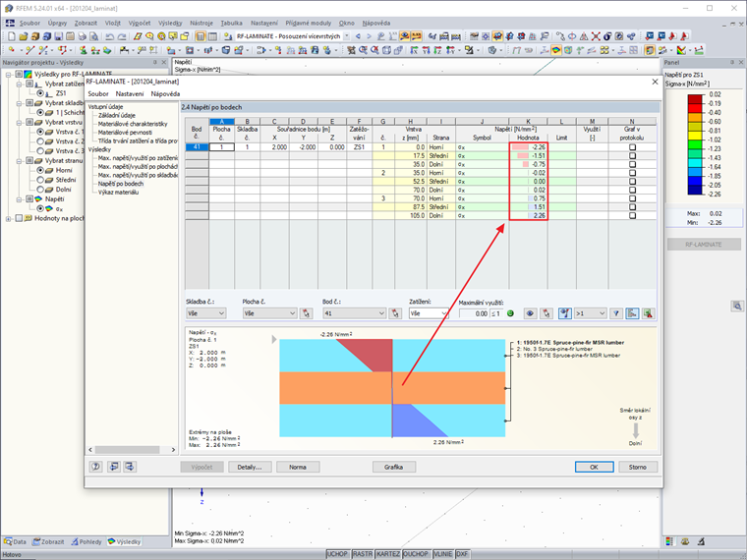The height and width of the screenshot is (560, 747).
Task: Select the Dolní side radio button in navigator
Action: [x=40, y=190]
